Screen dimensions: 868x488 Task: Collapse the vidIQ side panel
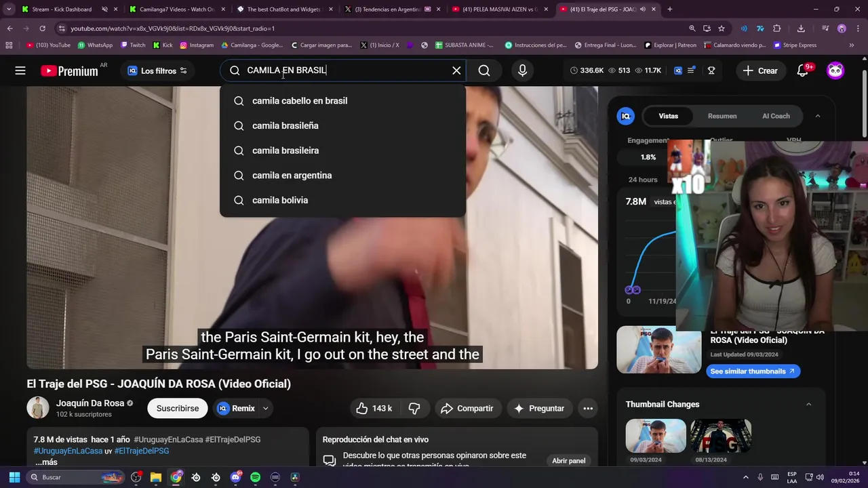click(818, 116)
